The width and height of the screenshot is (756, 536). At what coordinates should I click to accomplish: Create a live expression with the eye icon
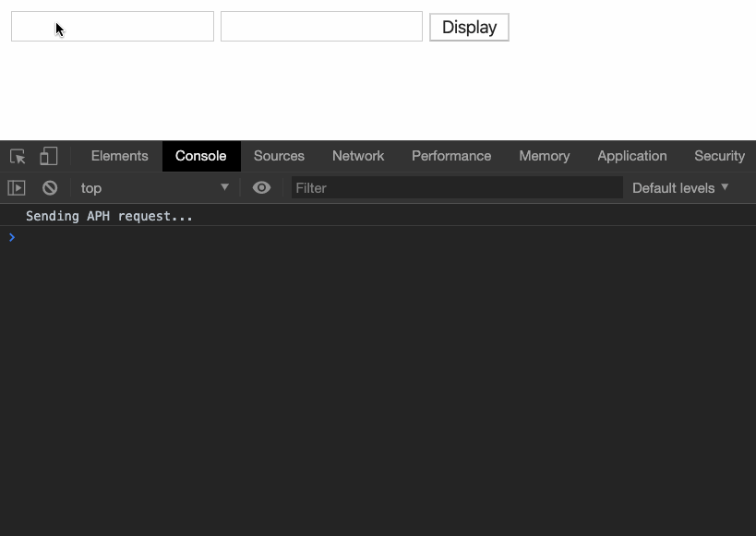click(x=261, y=187)
